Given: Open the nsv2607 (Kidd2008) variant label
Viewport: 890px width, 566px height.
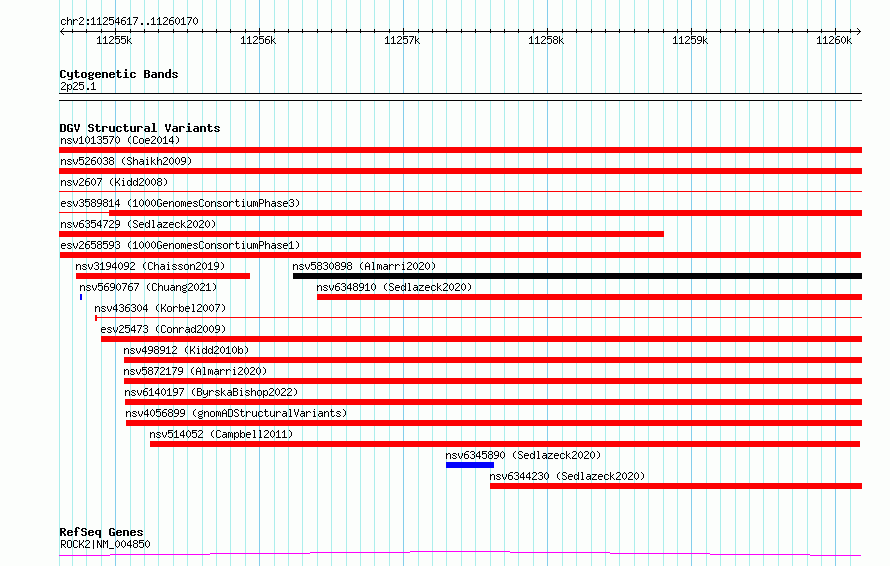Looking at the screenshot, I should [114, 182].
